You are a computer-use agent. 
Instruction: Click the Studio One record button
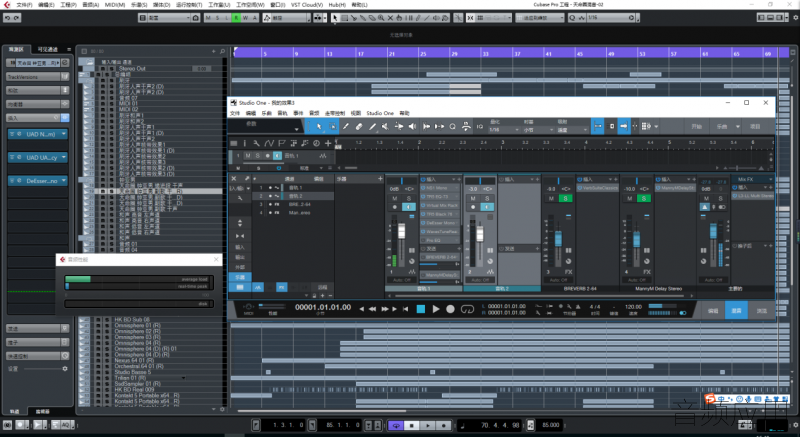450,309
